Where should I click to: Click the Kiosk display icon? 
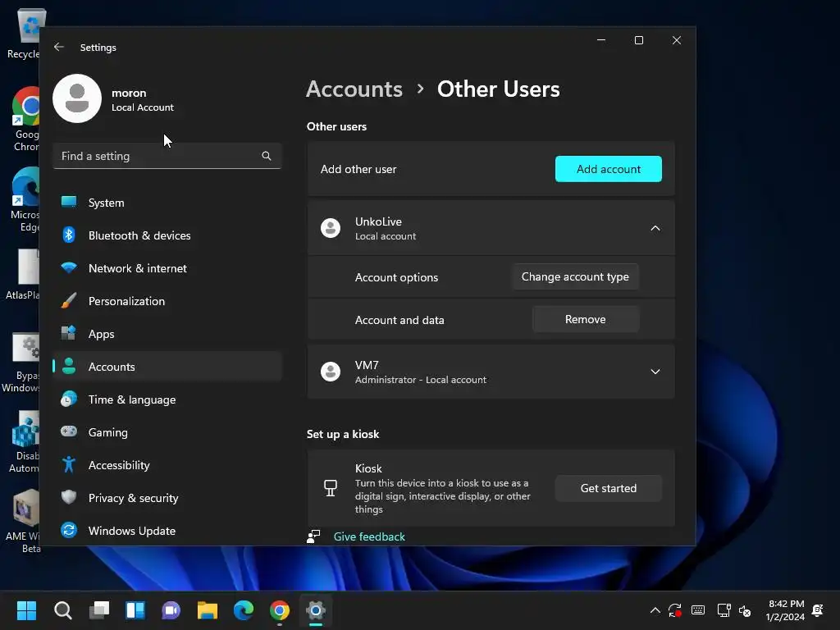pyautogui.click(x=331, y=488)
